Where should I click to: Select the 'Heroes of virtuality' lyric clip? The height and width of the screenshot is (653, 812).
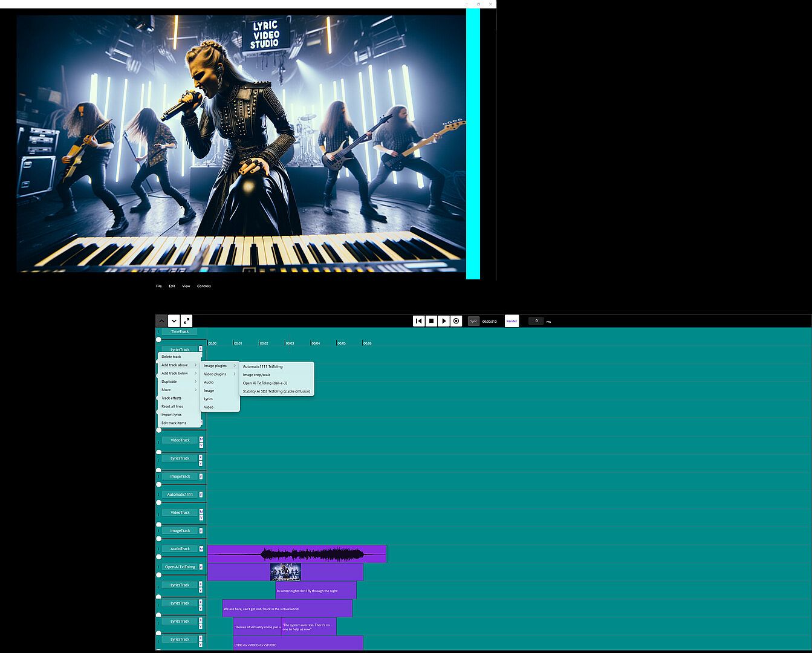[x=257, y=626]
